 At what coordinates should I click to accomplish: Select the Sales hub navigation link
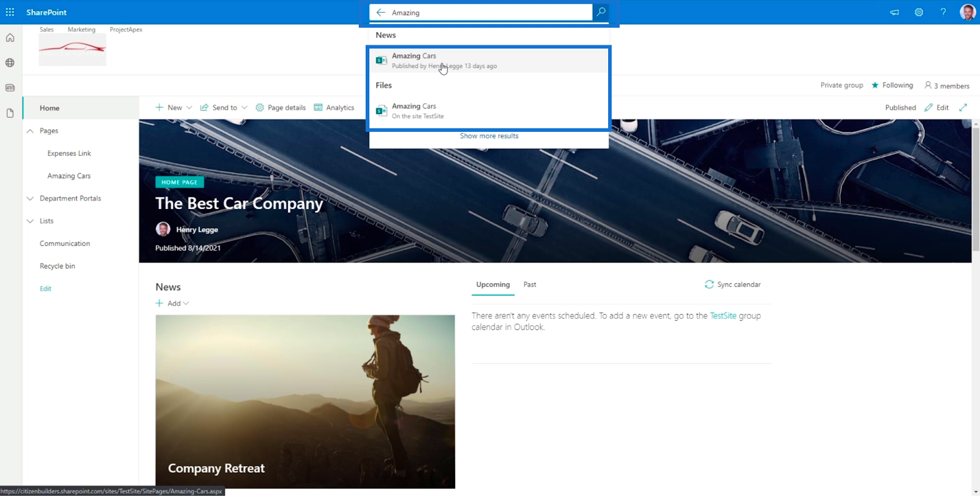tap(47, 29)
